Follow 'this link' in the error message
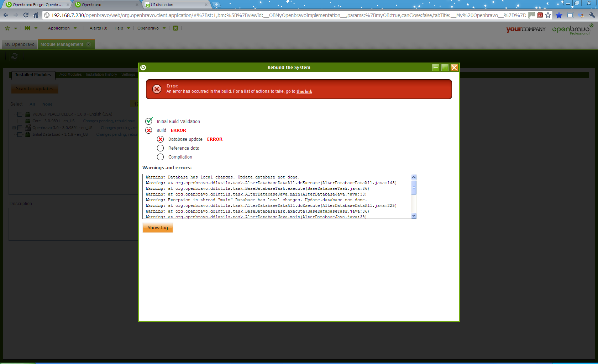This screenshot has height=364, width=598. [x=304, y=91]
